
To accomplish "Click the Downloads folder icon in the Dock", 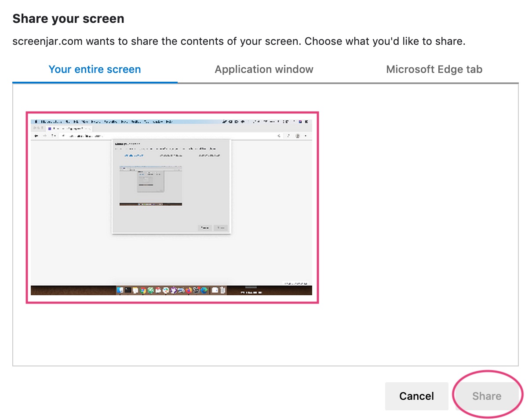I will (x=215, y=290).
